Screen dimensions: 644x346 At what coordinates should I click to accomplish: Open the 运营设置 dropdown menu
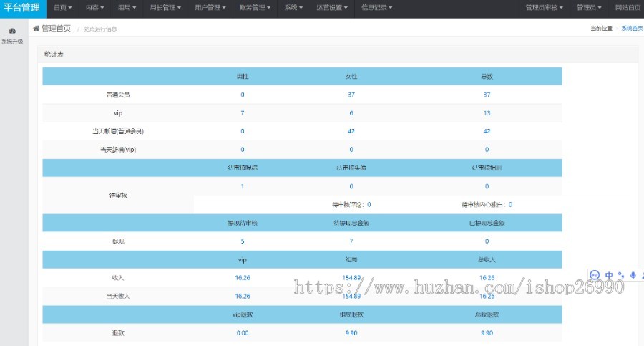[x=332, y=7]
